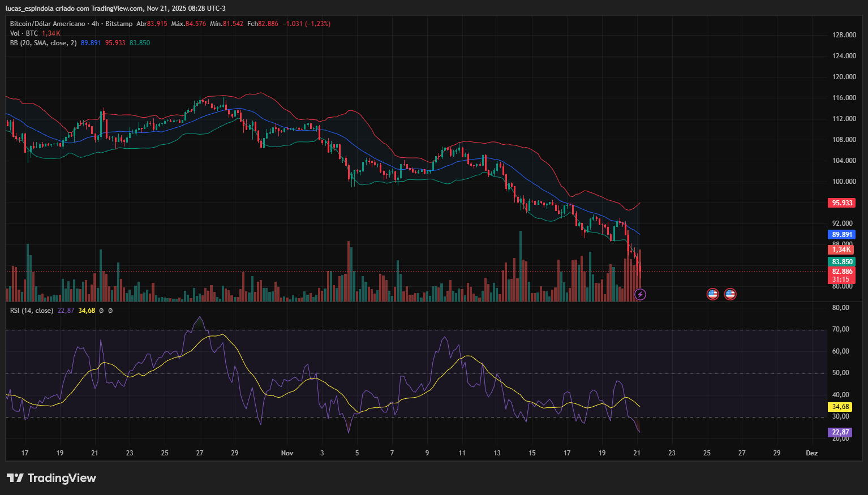Select the red 82.886 current price label
Image resolution: width=868 pixels, height=495 pixels.
click(x=841, y=272)
